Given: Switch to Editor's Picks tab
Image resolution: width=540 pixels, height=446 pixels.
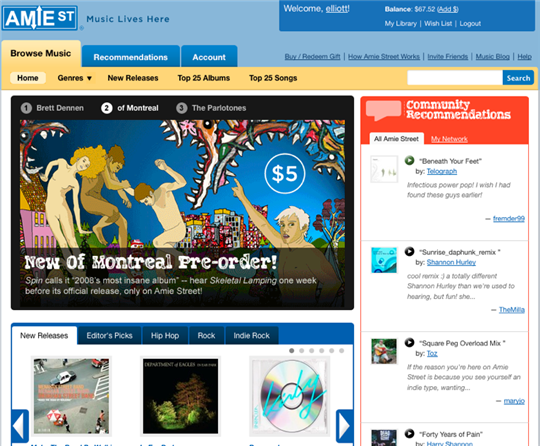Looking at the screenshot, I should 110,335.
